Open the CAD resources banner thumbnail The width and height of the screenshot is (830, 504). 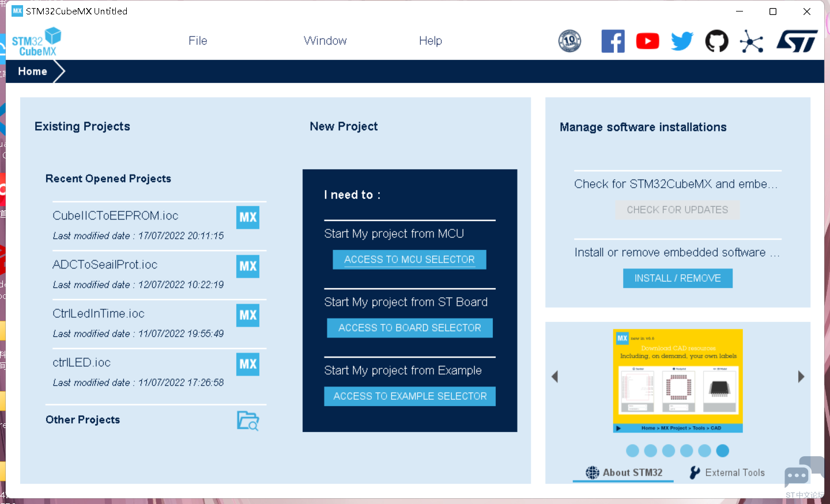(678, 381)
